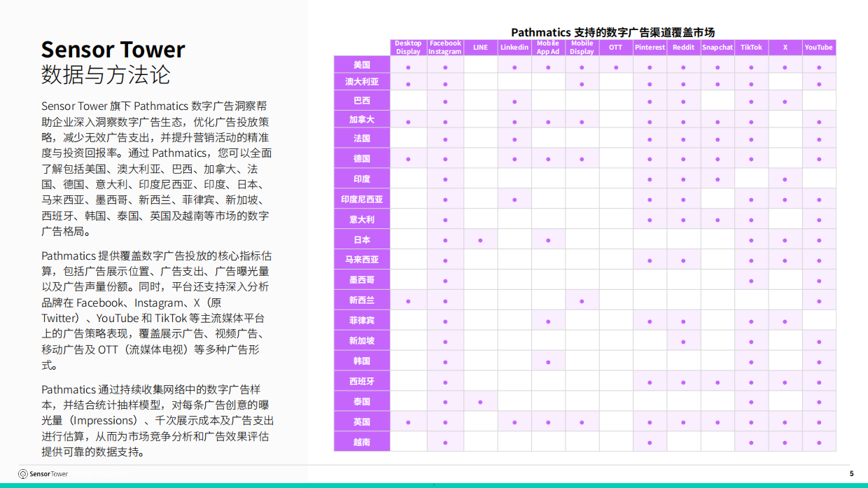Click the 'Reddit' column header

pos(683,48)
